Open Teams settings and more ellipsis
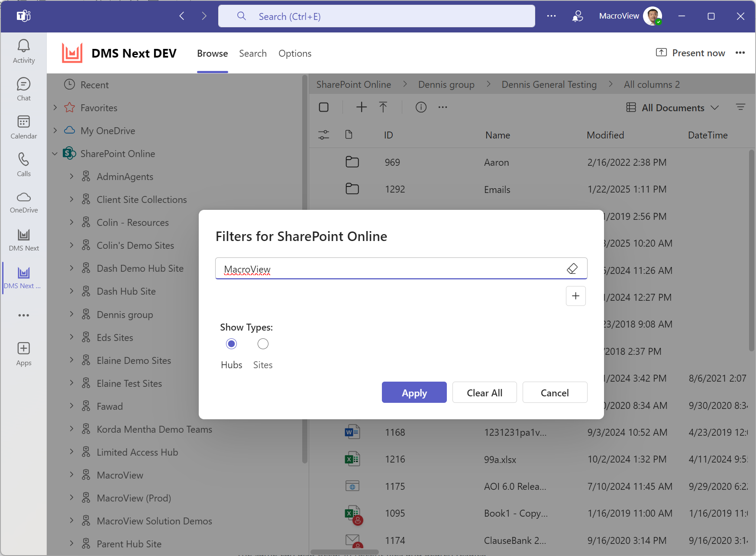This screenshot has width=756, height=556. (x=551, y=16)
